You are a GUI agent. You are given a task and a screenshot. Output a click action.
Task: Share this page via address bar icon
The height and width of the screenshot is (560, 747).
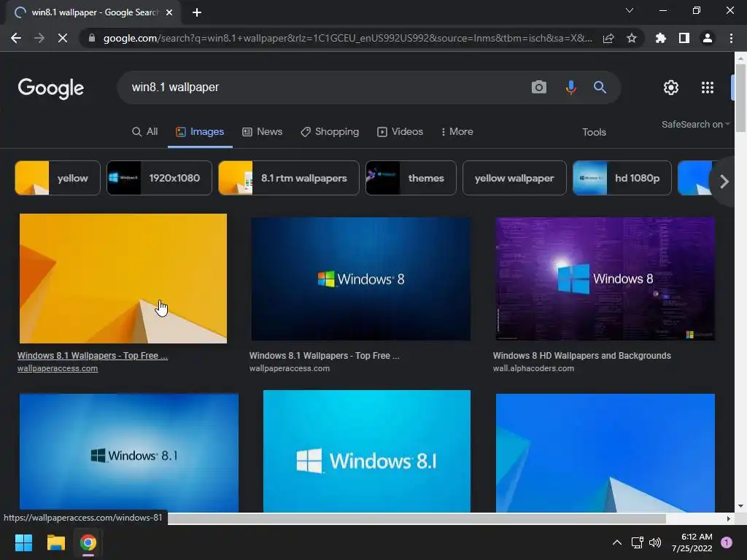[608, 38]
